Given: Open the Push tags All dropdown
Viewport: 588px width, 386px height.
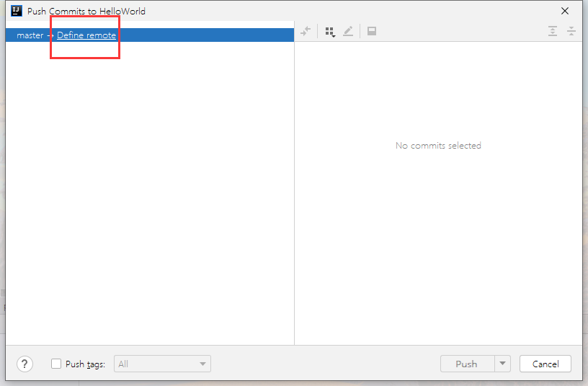Looking at the screenshot, I should [162, 364].
